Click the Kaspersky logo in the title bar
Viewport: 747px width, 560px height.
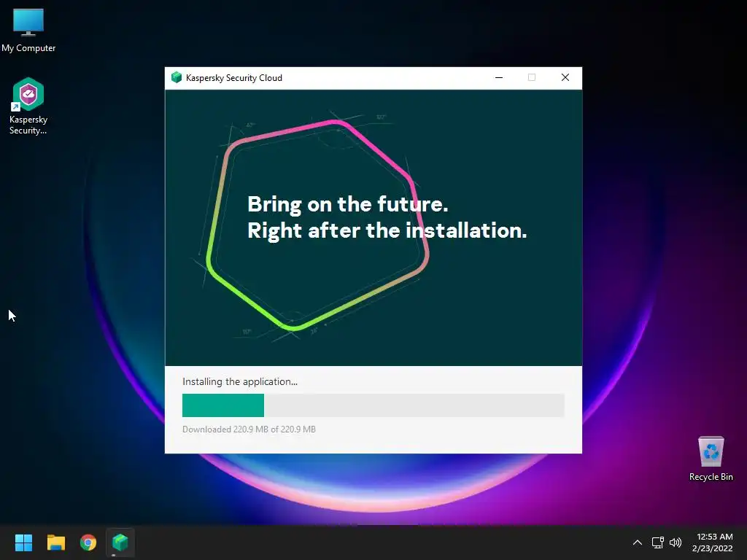coord(177,77)
